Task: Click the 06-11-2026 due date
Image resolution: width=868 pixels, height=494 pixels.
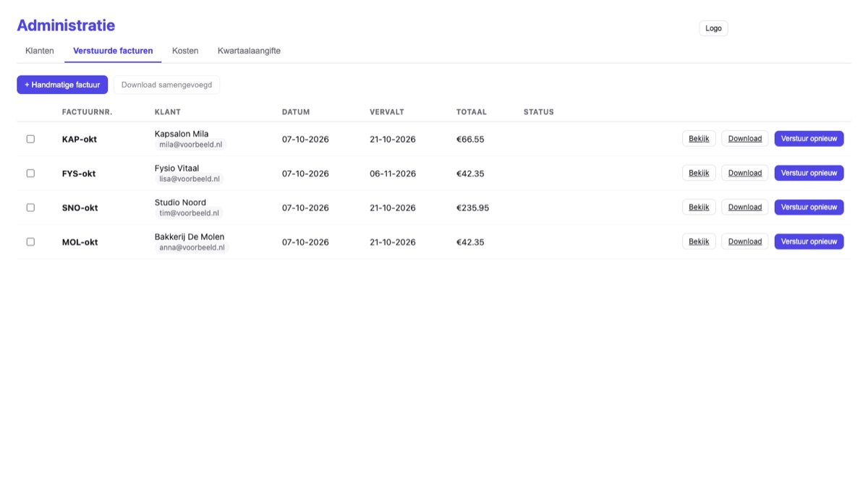Action: [393, 174]
